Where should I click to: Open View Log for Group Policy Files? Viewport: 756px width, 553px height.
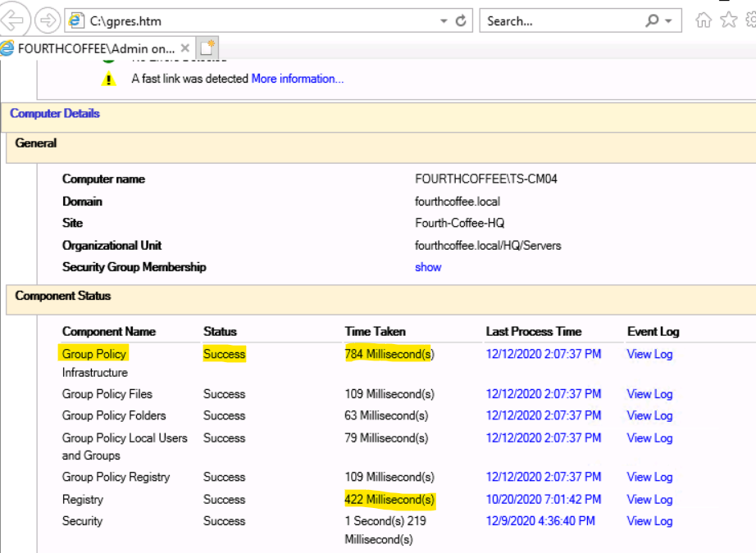(x=649, y=394)
